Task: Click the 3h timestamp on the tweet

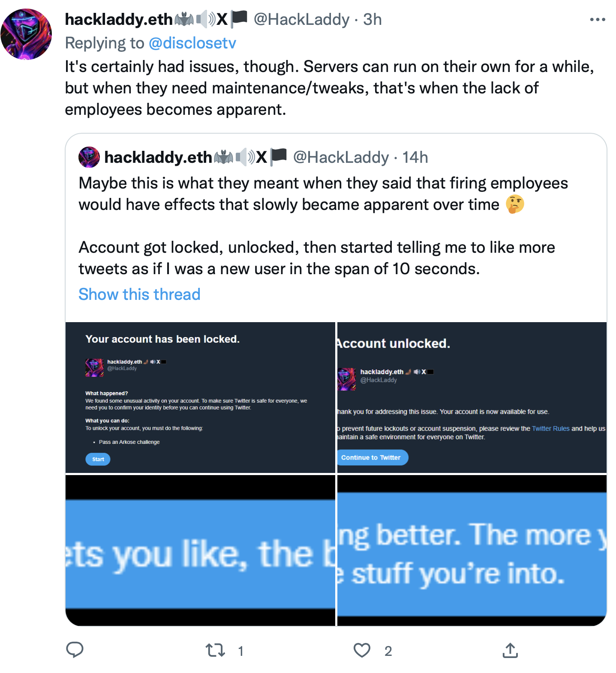Action: pos(372,20)
